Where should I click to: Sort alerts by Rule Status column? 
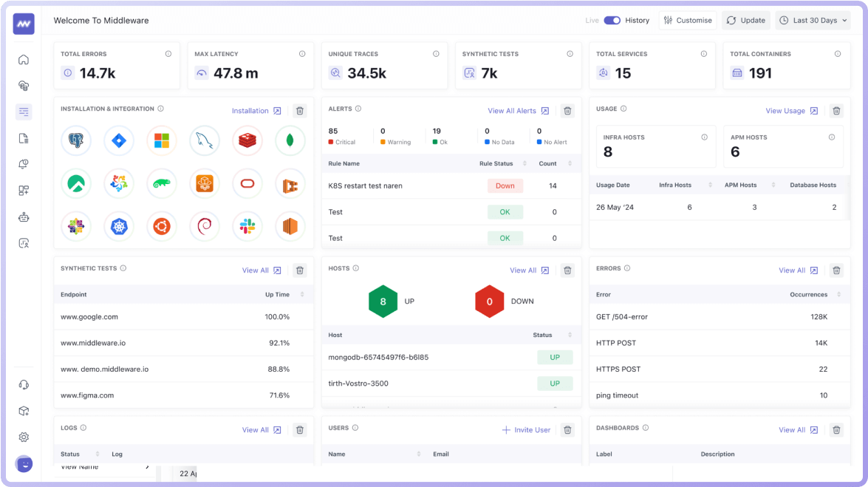(524, 164)
